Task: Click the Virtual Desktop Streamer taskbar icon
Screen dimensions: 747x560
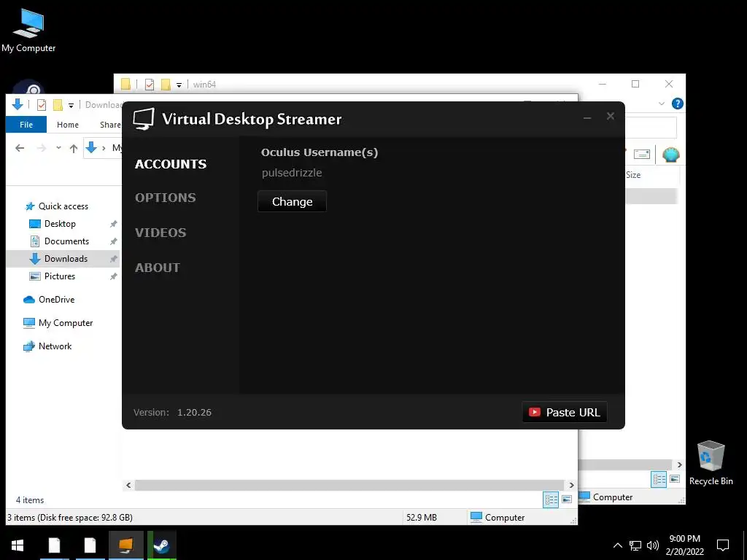Action: [x=125, y=545]
